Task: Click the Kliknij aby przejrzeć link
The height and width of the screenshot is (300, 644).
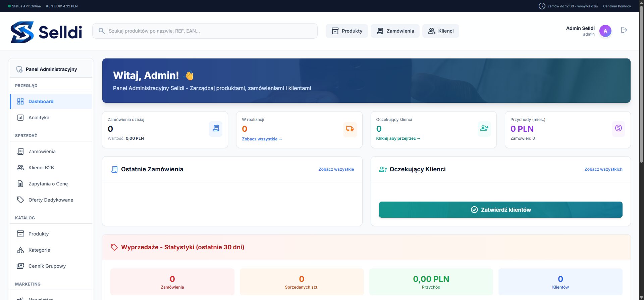Action: point(398,138)
